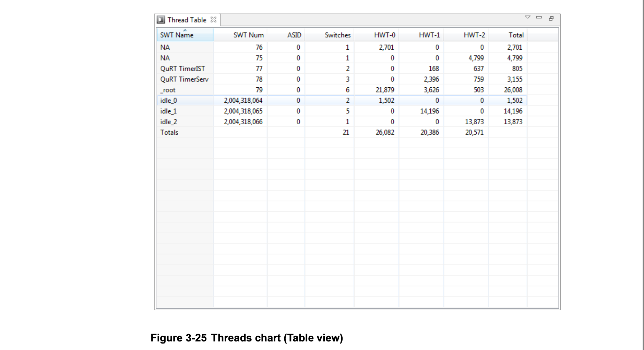Click the HWT-0 value 21,879
The image size is (644, 350).
click(x=385, y=90)
